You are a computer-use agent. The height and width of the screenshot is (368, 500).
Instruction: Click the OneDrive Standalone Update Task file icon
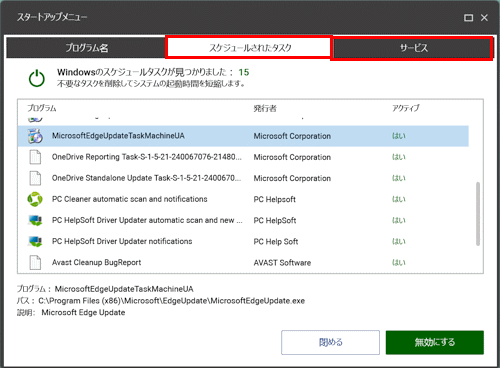click(x=35, y=178)
